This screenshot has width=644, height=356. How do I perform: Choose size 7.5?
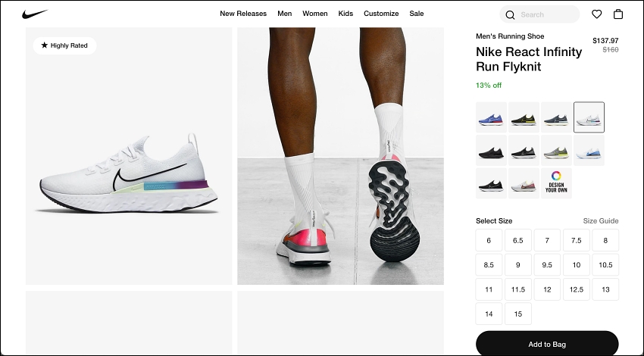577,240
